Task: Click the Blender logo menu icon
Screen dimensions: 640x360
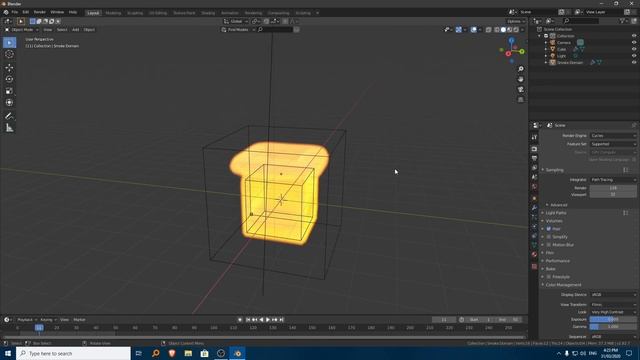Action: pos(6,12)
